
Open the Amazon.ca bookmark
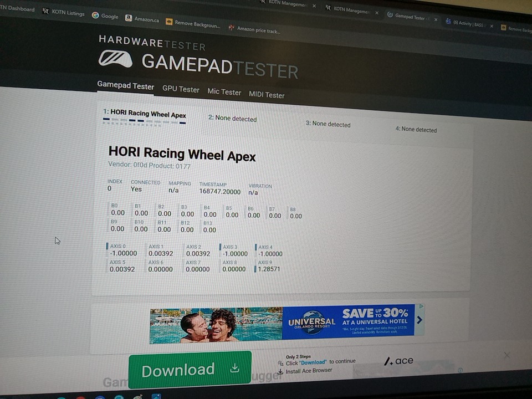point(142,19)
